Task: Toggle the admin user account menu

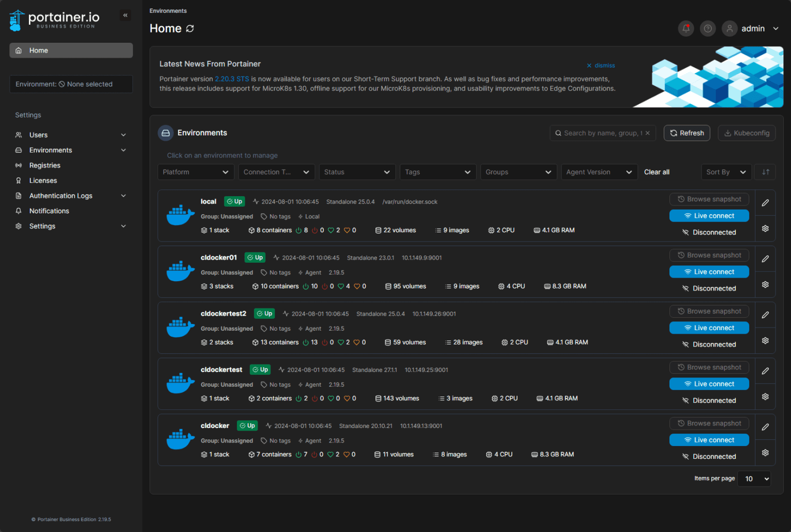Action: point(757,28)
